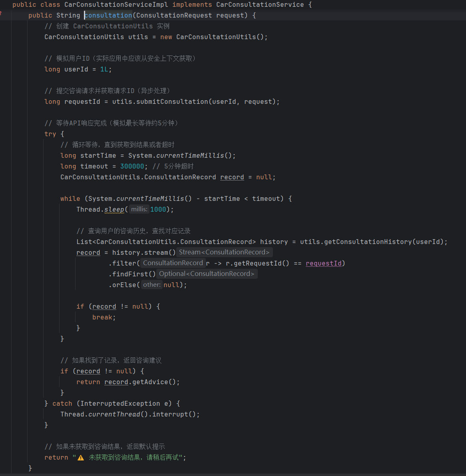Click the red implements gutter arrow
Image resolution: width=466 pixels, height=476 pixels.
click(1, 13)
